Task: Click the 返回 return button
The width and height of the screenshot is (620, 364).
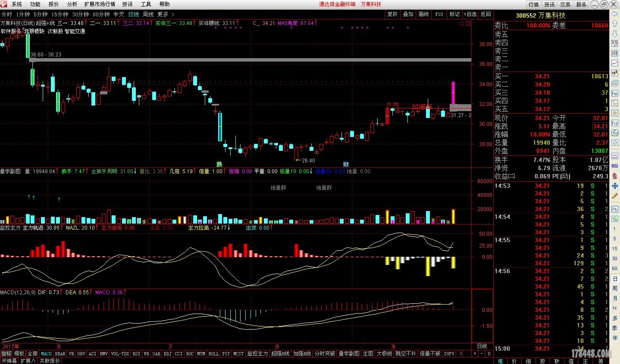Action: pyautogui.click(x=486, y=14)
